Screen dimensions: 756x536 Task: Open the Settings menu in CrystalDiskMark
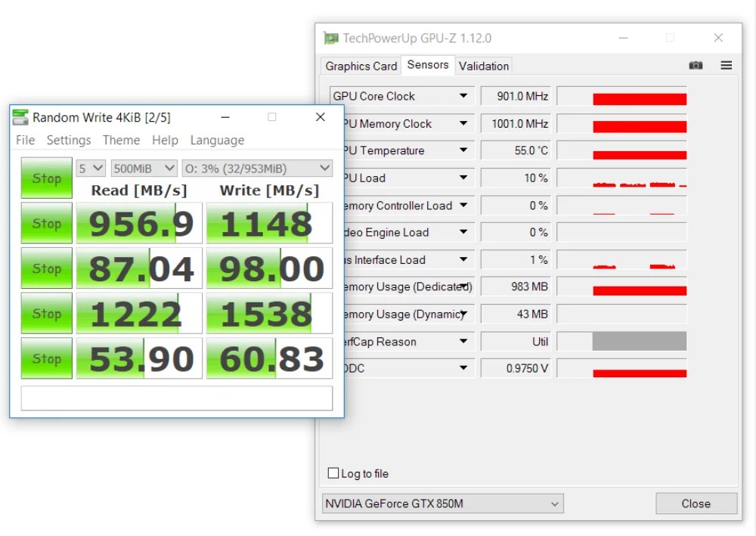tap(69, 141)
